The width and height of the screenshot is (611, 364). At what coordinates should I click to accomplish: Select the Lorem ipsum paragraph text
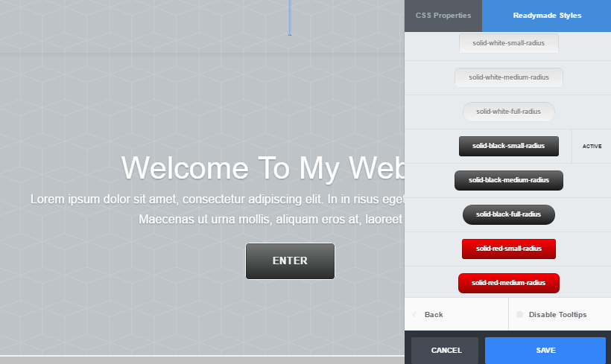tap(218, 199)
